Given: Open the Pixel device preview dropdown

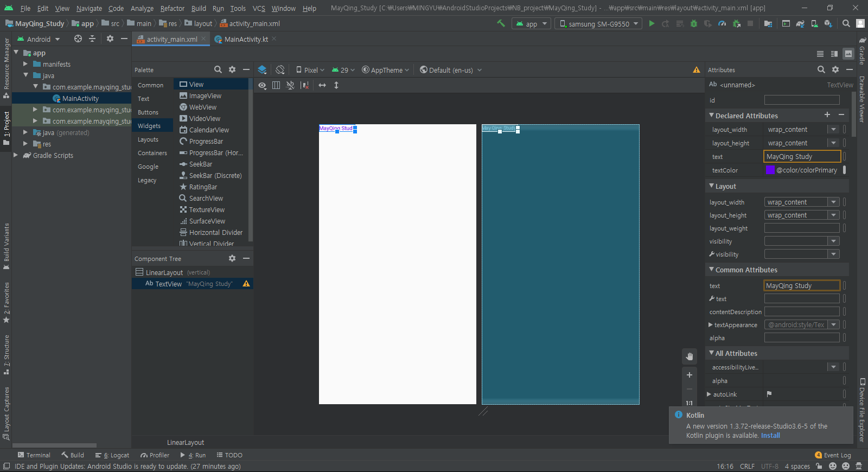Looking at the screenshot, I should click(310, 70).
